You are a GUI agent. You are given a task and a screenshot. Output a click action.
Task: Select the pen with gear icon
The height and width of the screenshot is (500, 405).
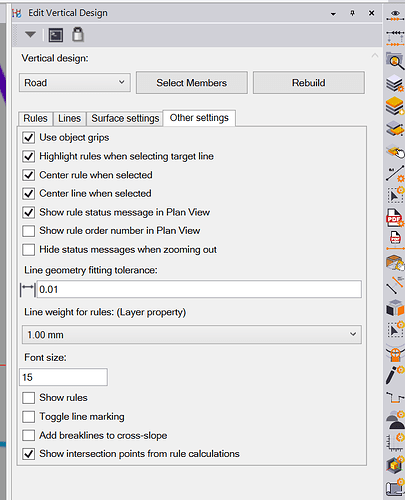click(x=395, y=375)
